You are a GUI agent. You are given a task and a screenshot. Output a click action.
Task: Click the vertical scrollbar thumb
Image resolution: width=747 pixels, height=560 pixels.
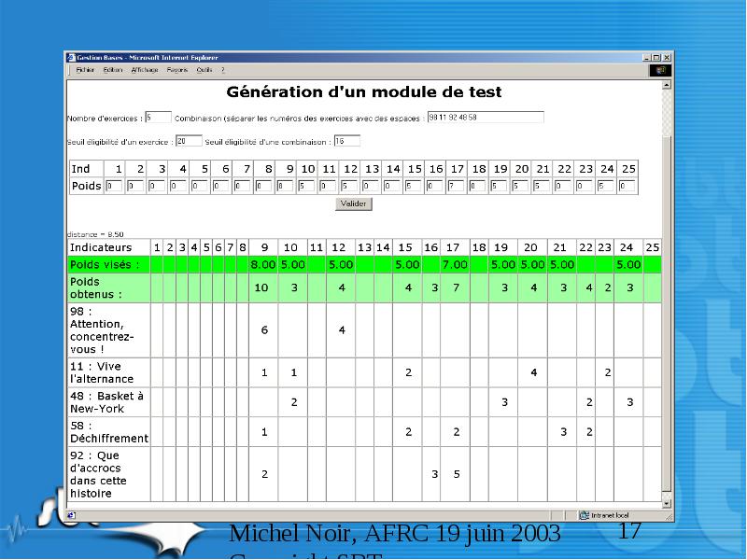(x=667, y=315)
